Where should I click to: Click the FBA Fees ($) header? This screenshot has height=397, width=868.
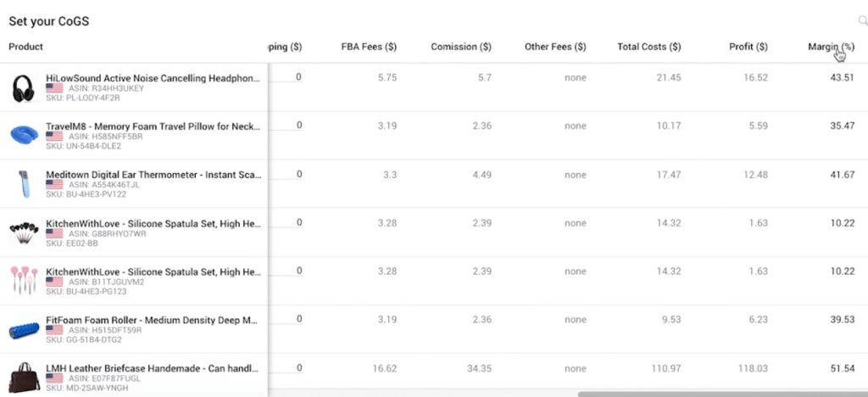369,47
